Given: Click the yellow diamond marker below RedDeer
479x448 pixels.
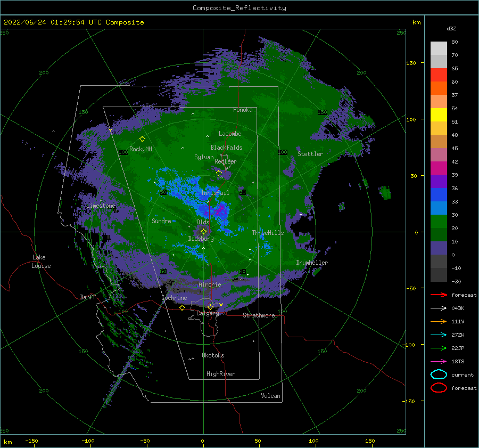Looking at the screenshot, I should (219, 173).
